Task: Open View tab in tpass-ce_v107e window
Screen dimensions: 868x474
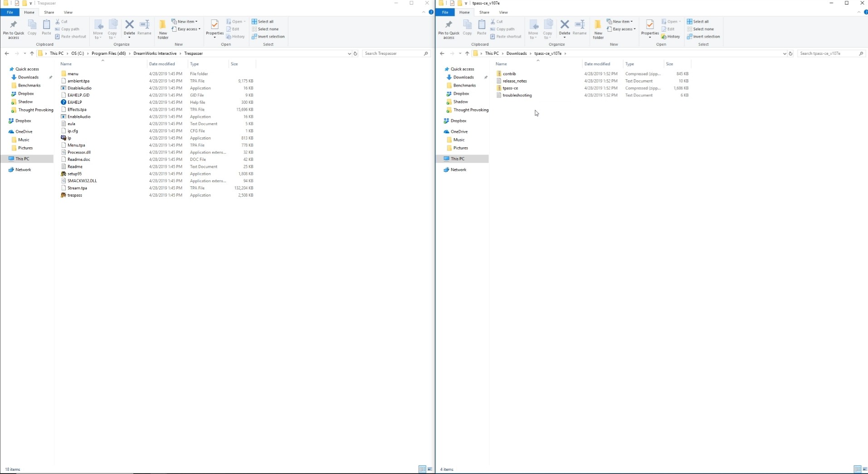Action: [503, 12]
